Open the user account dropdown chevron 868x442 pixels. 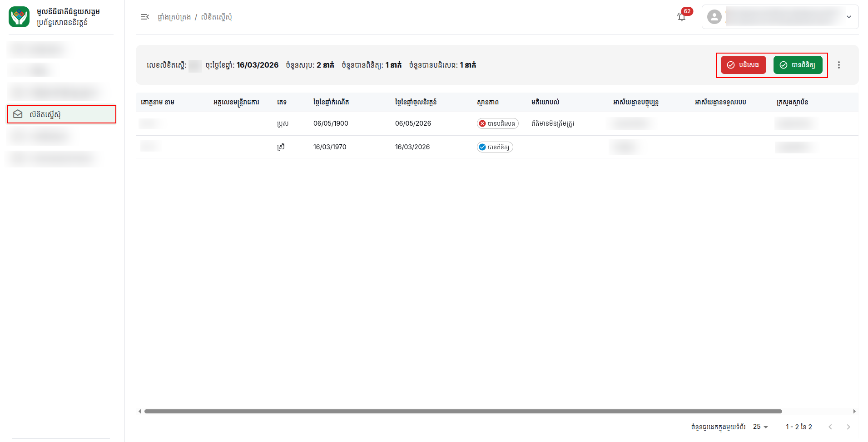[x=849, y=17]
